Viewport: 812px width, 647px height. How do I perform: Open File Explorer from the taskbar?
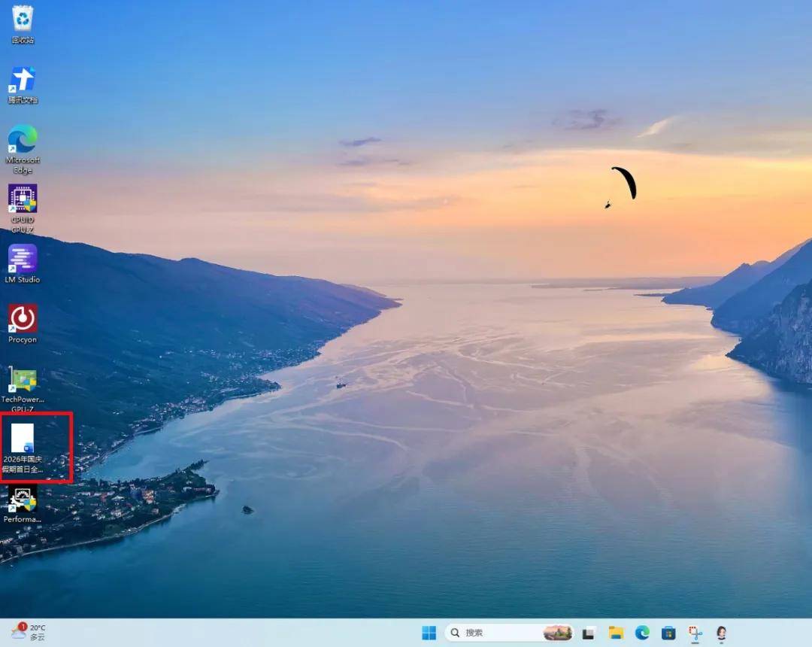[x=616, y=633]
